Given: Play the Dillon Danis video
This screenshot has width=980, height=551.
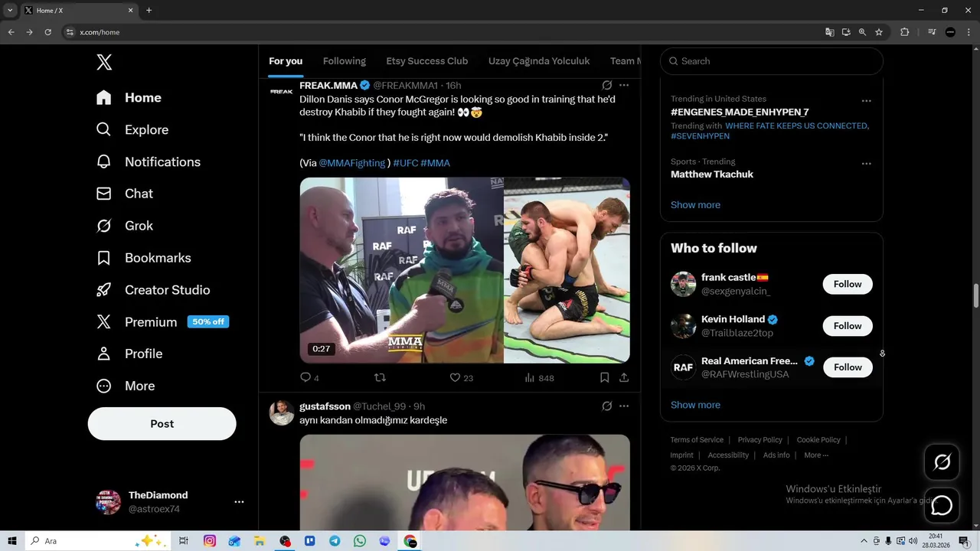Looking at the screenshot, I should (x=465, y=270).
